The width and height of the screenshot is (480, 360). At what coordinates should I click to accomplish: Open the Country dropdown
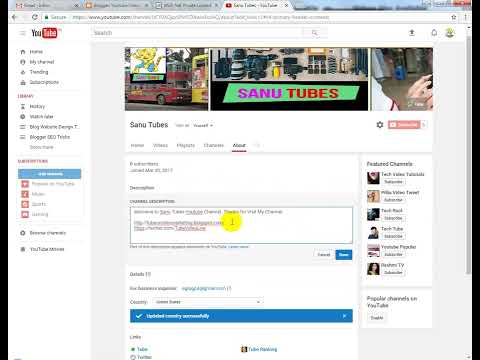tap(207, 302)
